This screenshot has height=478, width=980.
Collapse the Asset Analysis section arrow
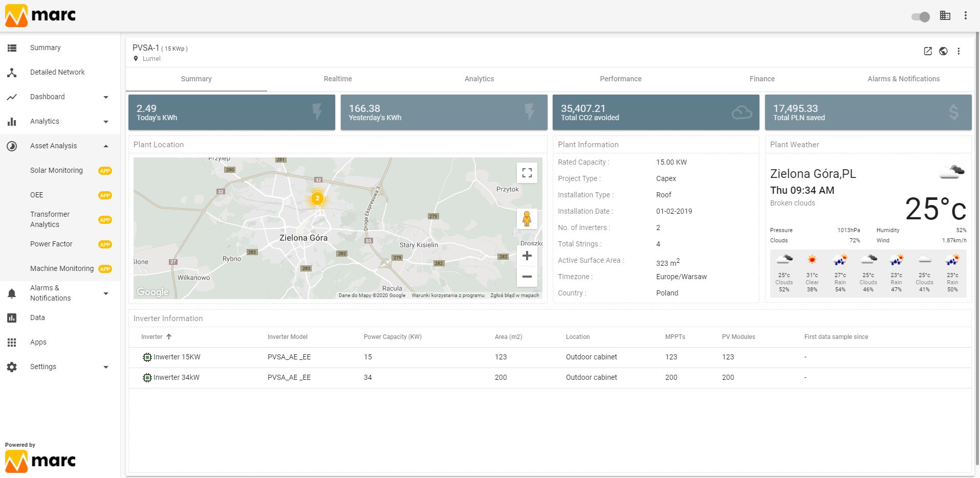click(x=106, y=146)
